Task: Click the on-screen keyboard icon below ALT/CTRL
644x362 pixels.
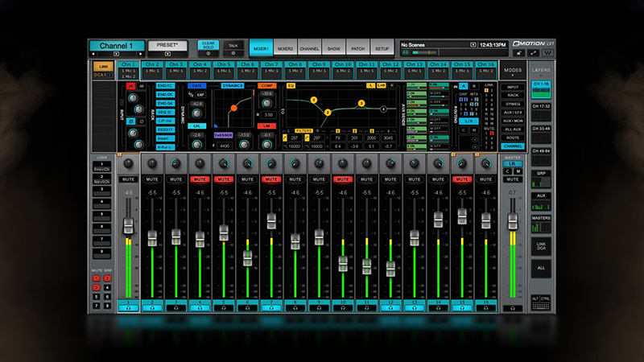Action: 541,306
